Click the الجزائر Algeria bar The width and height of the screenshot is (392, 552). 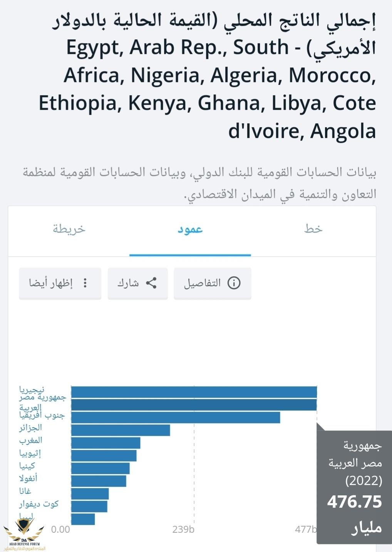(121, 430)
